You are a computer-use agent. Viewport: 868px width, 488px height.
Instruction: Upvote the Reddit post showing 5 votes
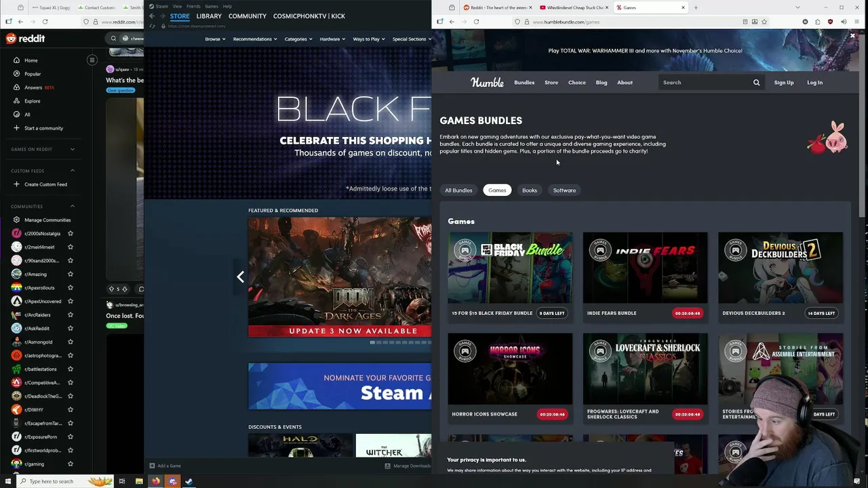tap(111, 289)
